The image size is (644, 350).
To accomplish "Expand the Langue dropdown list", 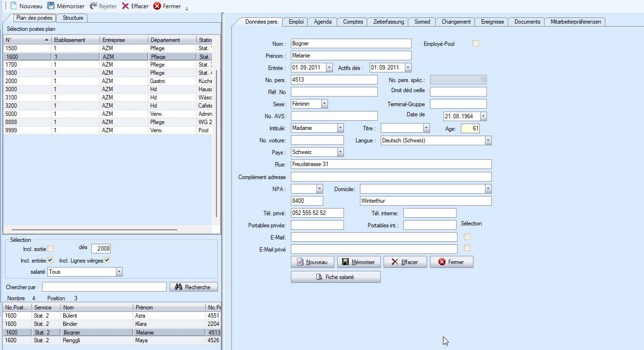I will pyautogui.click(x=488, y=140).
